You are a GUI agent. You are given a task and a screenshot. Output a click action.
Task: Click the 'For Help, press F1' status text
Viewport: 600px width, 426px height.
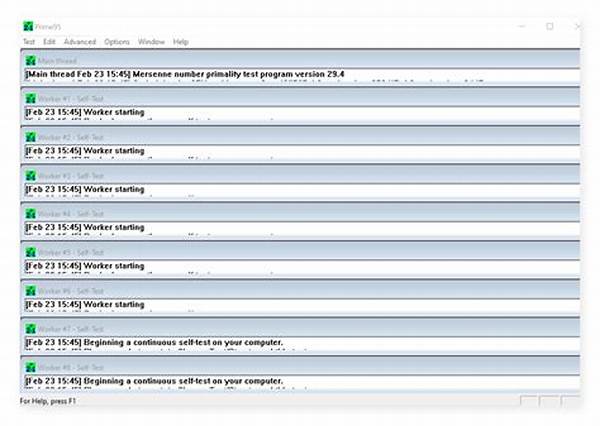(x=48, y=401)
